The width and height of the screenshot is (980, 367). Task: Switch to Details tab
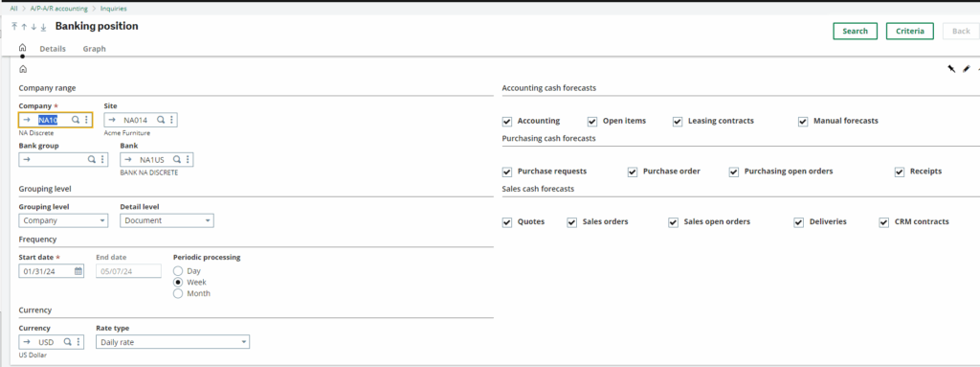click(x=53, y=48)
